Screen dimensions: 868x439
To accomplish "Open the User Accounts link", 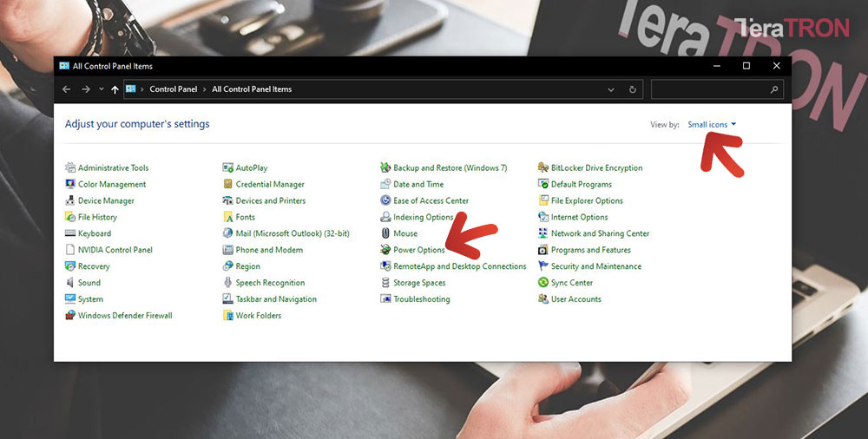I will click(576, 299).
